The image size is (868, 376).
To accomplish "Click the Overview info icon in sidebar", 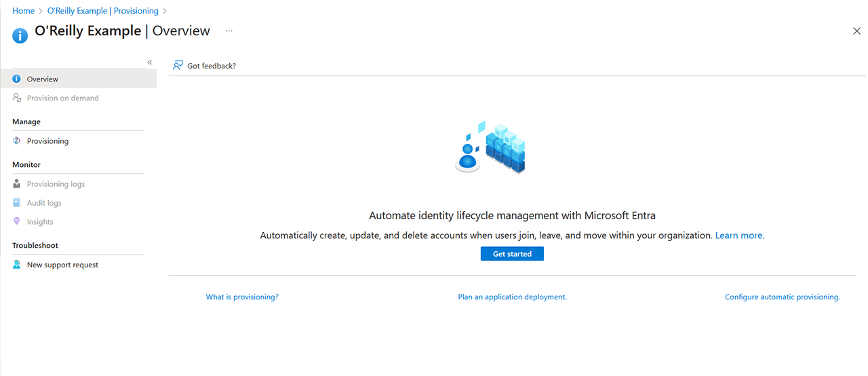I will (17, 79).
